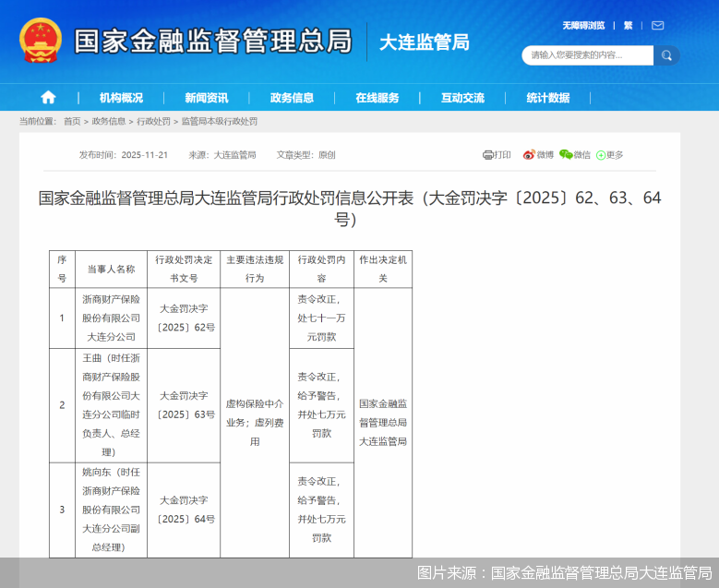This screenshot has width=719, height=588.
Task: Open the 机构概况 menu
Action: click(x=121, y=98)
